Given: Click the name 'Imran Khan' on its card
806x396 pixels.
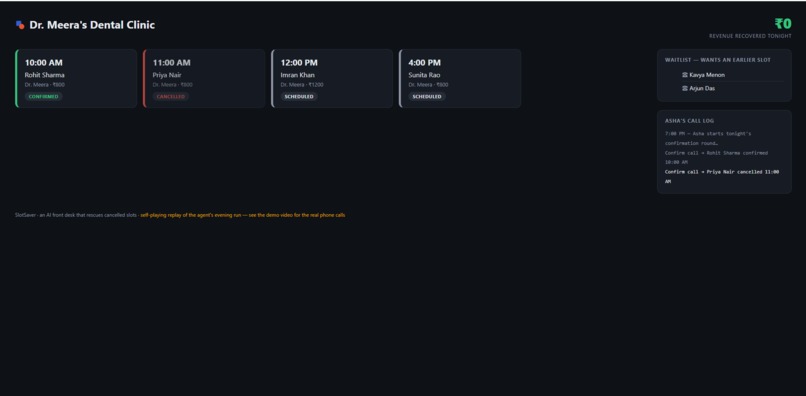Looking at the screenshot, I should (297, 75).
